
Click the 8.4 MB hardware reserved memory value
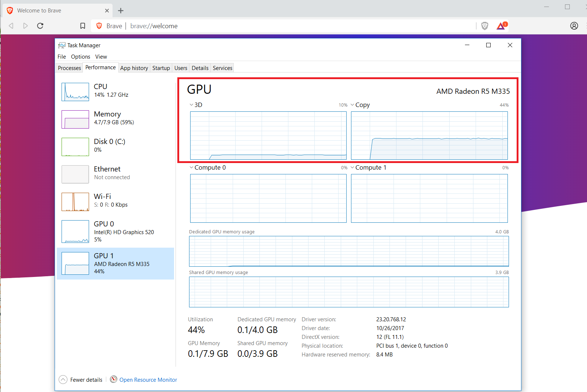click(384, 355)
